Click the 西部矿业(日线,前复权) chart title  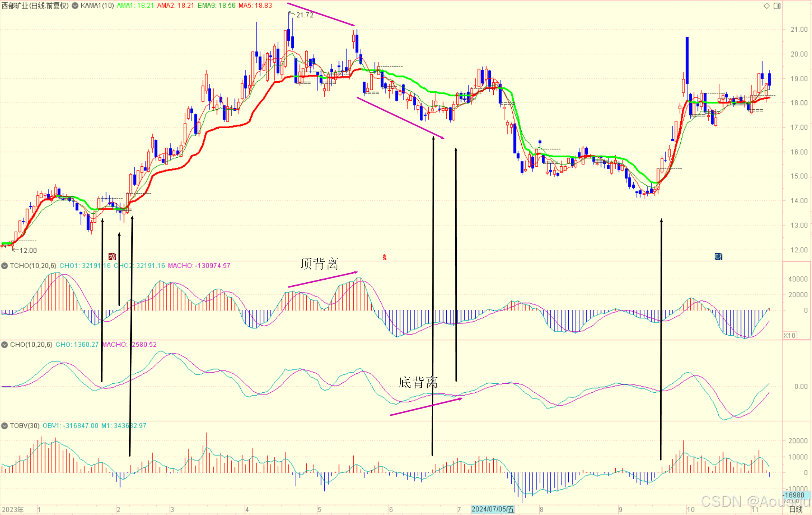[35, 6]
